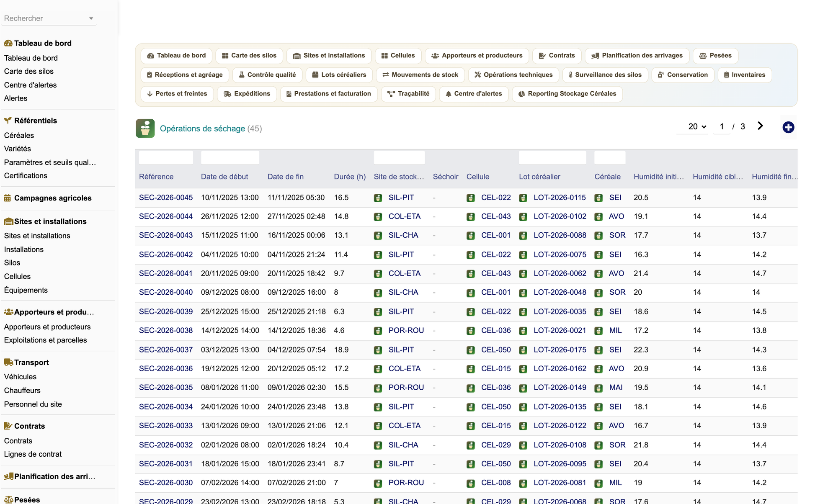Screen dimensions: 815x504
Task: Open the Rechercher dropdown in sidebar
Action: pyautogui.click(x=49, y=18)
